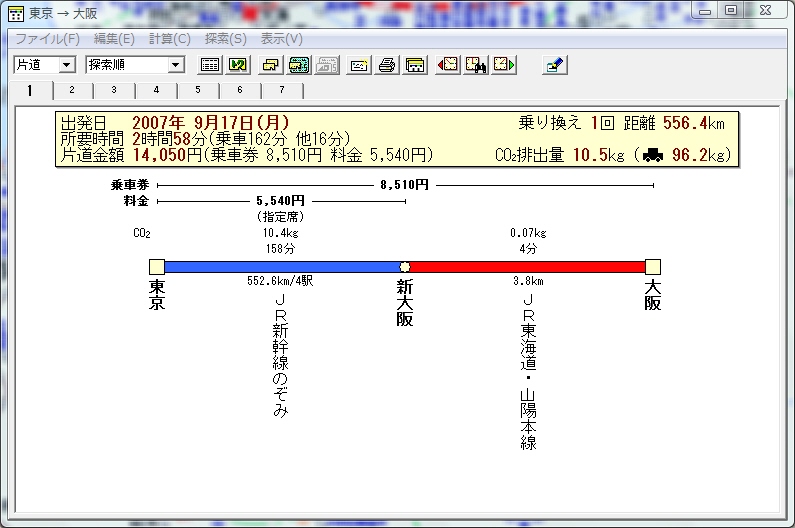Click the timetable grid icon in toolbar
This screenshot has height=528, width=795.
click(x=210, y=65)
